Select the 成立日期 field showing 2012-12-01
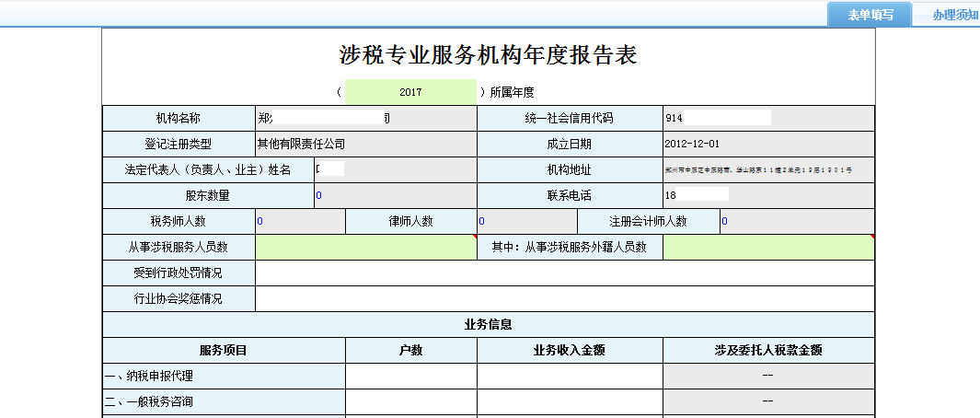 (x=767, y=145)
